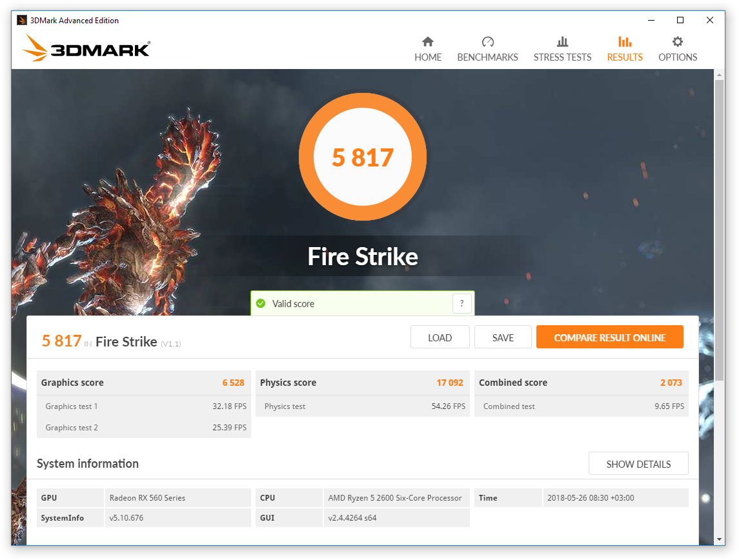
Task: Click the 25.39 FPS value
Action: tap(230, 427)
